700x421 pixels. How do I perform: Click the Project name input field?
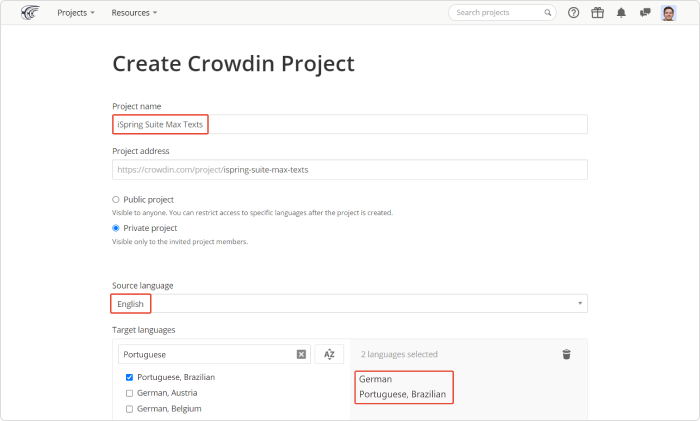click(350, 124)
